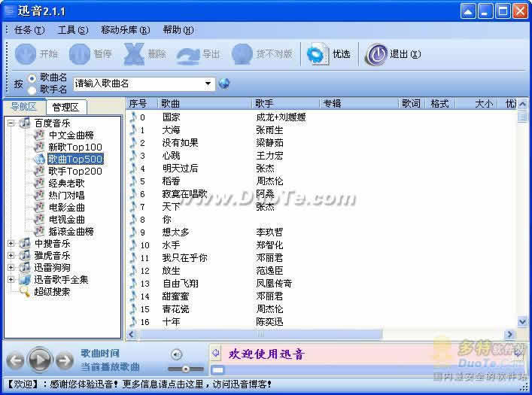
Task: Select the 歌曲名 radio button
Action: pos(32,78)
